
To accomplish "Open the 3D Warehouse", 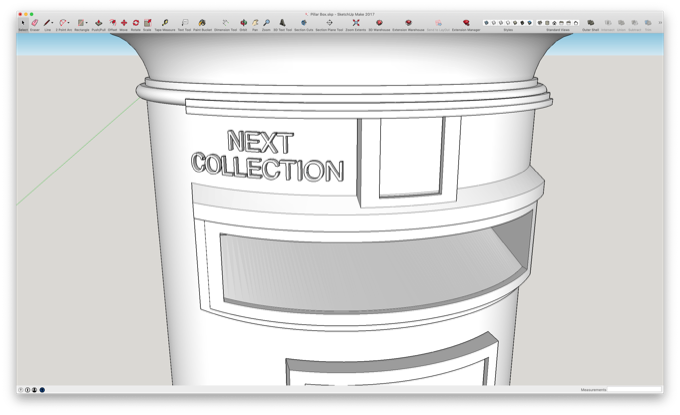I will (x=379, y=23).
